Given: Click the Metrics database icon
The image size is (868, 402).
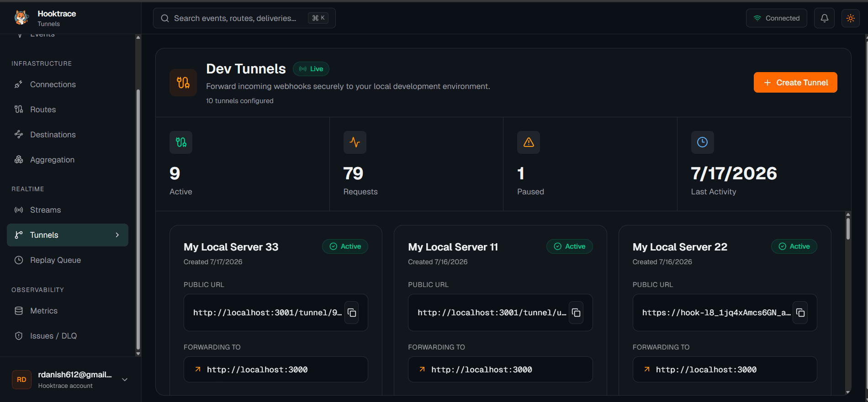Looking at the screenshot, I should pos(19,311).
